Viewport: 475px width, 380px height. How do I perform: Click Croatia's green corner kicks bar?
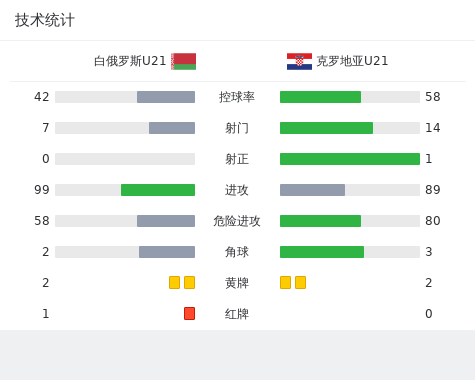322,252
